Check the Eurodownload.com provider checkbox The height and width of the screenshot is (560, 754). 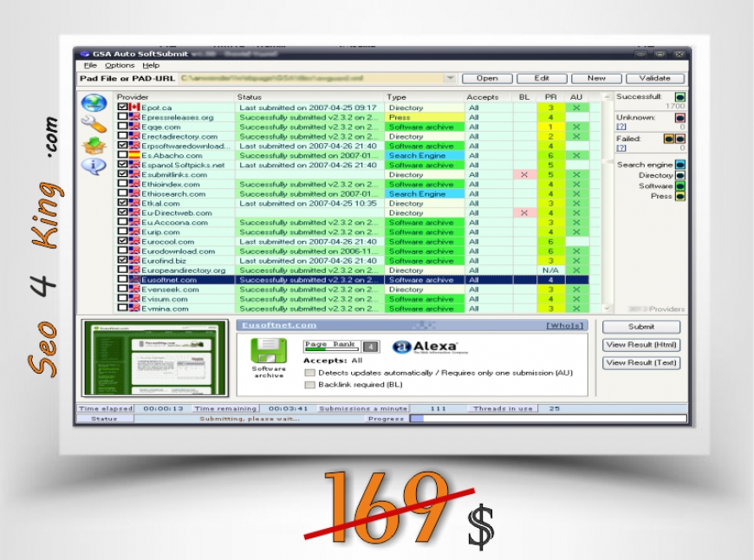click(122, 251)
